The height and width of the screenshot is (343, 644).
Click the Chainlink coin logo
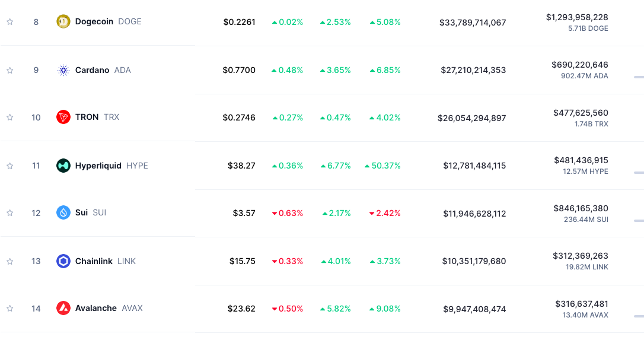click(63, 261)
